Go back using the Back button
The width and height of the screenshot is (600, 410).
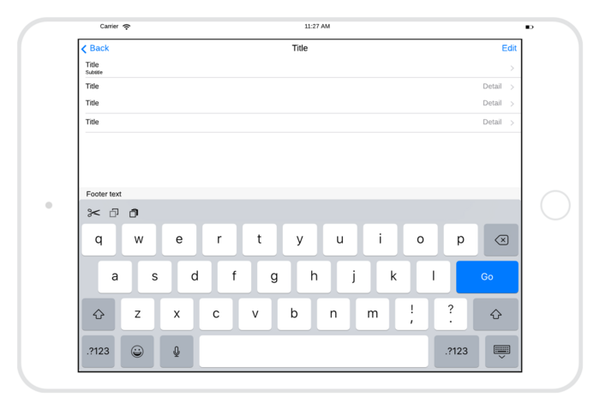(x=95, y=48)
